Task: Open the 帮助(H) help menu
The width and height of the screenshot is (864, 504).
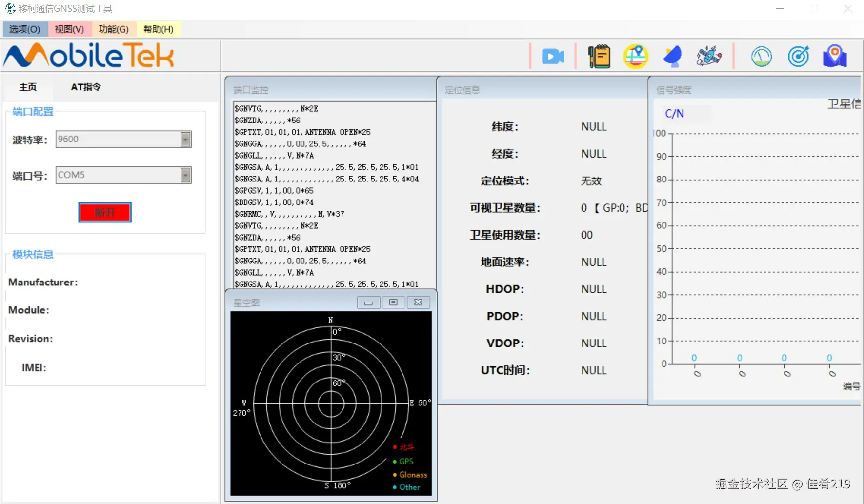Action: point(158,29)
